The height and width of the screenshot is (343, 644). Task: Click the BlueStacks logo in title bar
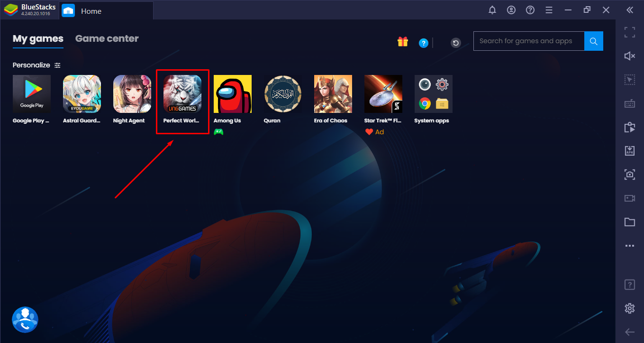10,10
